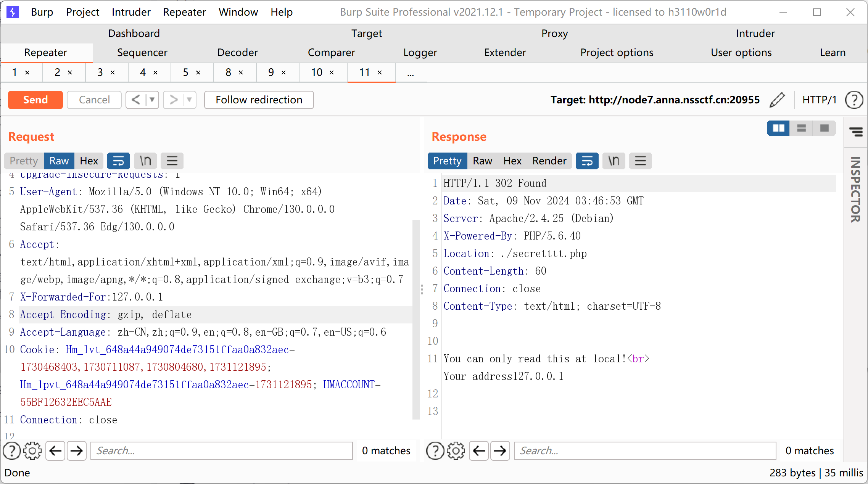Click the Cancel button

(x=94, y=100)
